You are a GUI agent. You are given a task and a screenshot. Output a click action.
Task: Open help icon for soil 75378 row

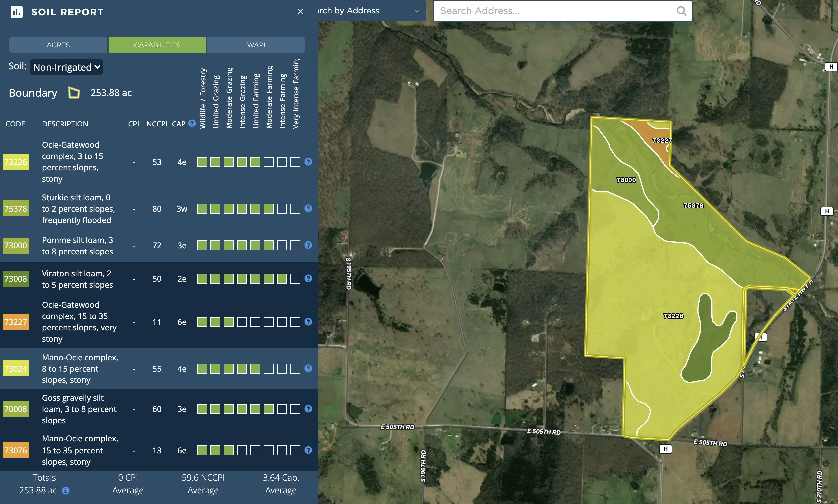coord(308,208)
